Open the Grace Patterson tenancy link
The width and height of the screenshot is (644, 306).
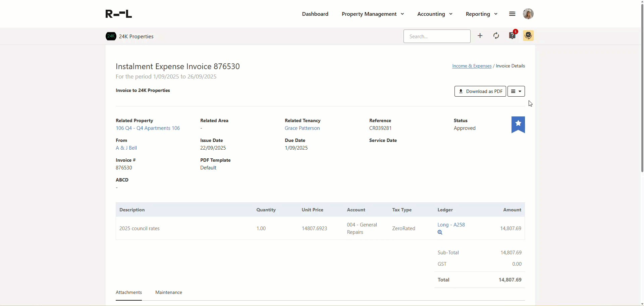pyautogui.click(x=302, y=128)
